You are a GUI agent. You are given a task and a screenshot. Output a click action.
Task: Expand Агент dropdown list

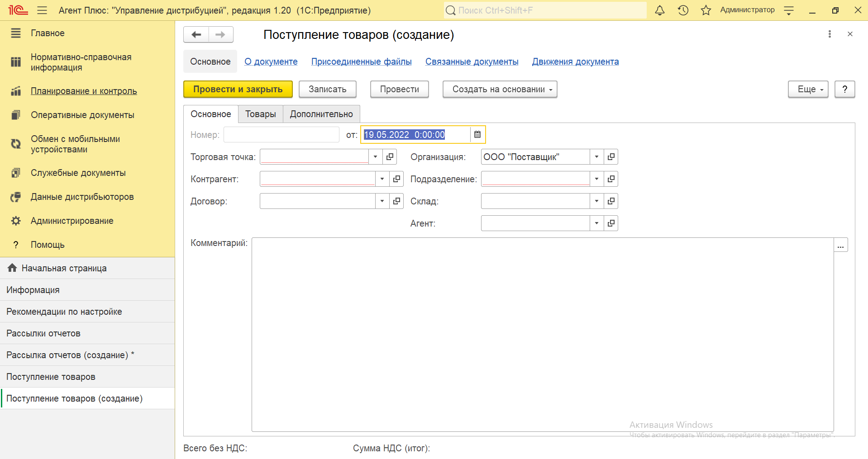596,223
